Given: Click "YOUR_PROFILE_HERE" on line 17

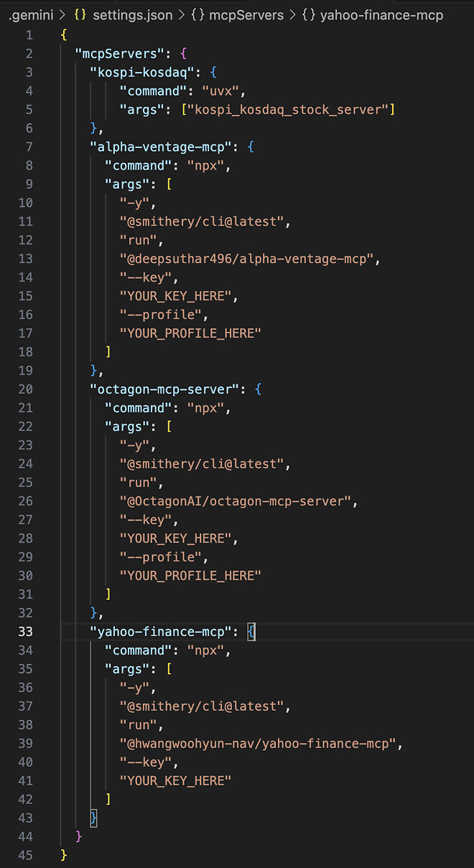Looking at the screenshot, I should [190, 333].
